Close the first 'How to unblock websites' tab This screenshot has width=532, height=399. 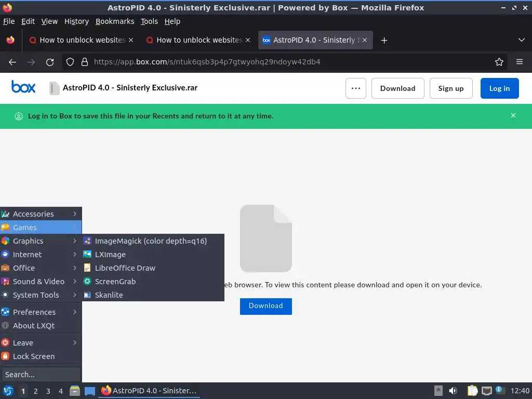point(131,40)
